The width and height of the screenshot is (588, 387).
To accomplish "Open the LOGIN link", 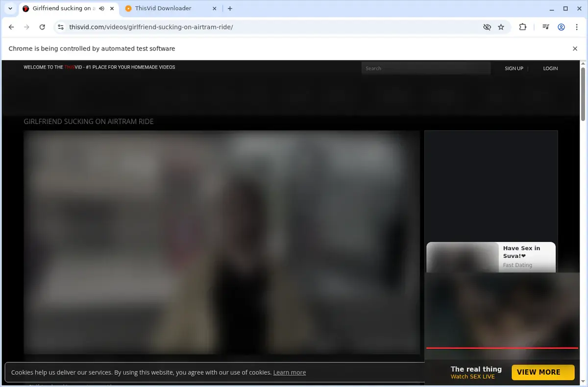I will [x=550, y=68].
